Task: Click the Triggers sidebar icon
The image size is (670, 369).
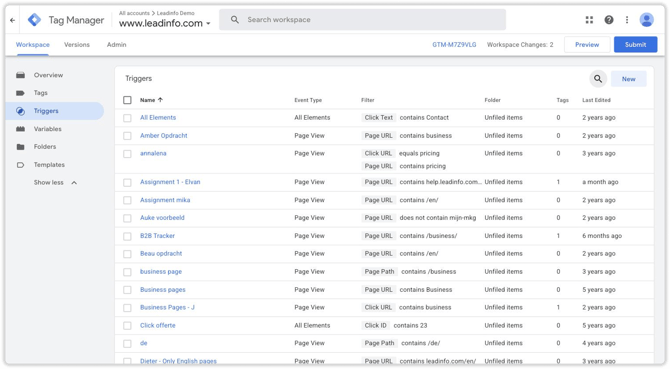Action: (20, 111)
